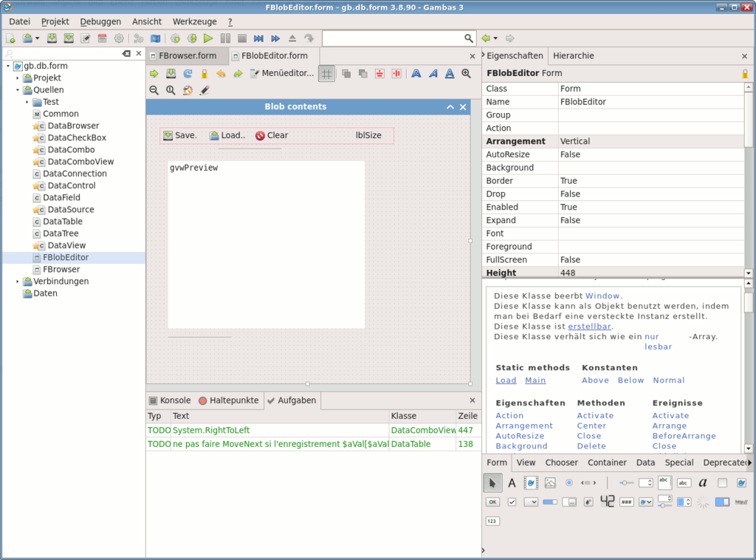756x560 pixels.
Task: Lock the form with padlock icon
Action: [x=205, y=73]
